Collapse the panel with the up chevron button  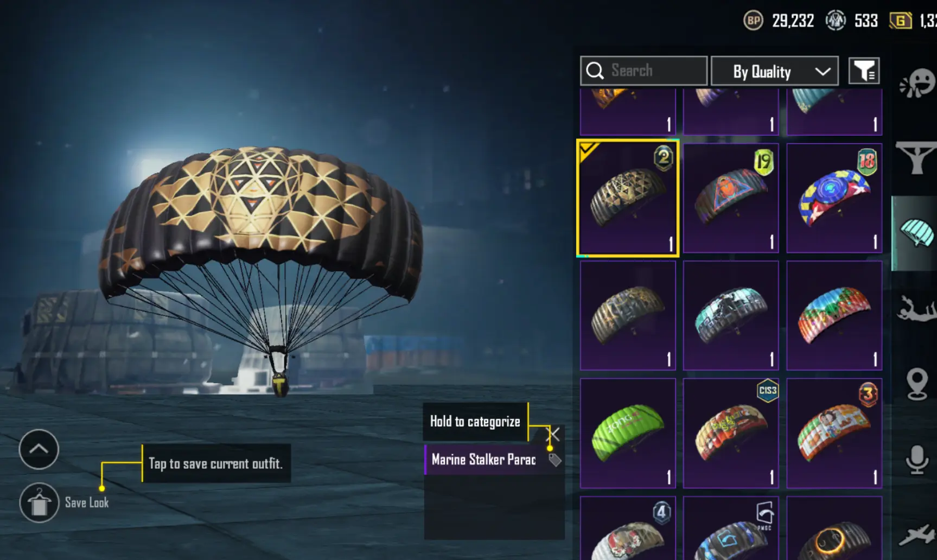(39, 449)
